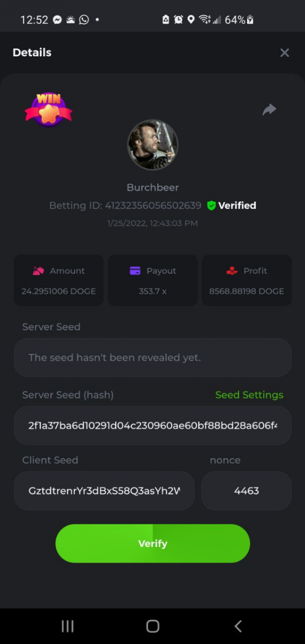Image resolution: width=305 pixels, height=644 pixels.
Task: Select the Client Seed field
Action: 105,491
